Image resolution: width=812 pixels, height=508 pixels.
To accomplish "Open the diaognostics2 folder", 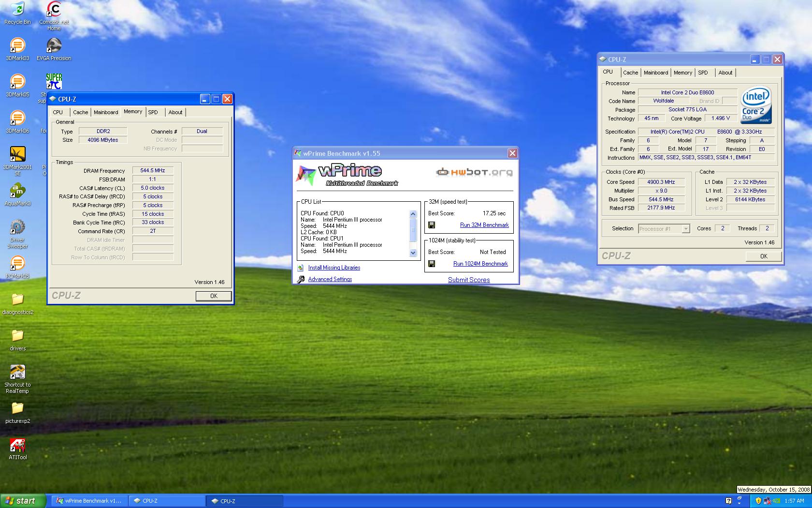I will (17, 303).
